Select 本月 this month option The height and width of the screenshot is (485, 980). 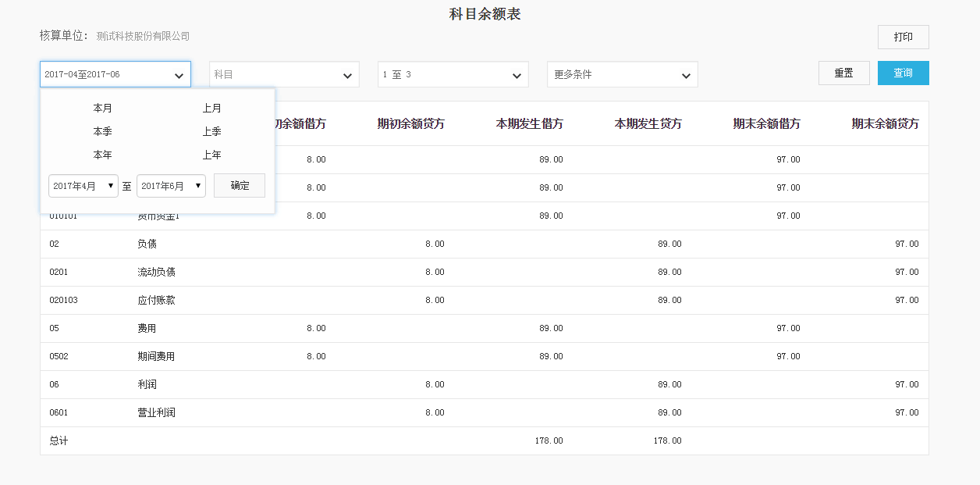102,109
